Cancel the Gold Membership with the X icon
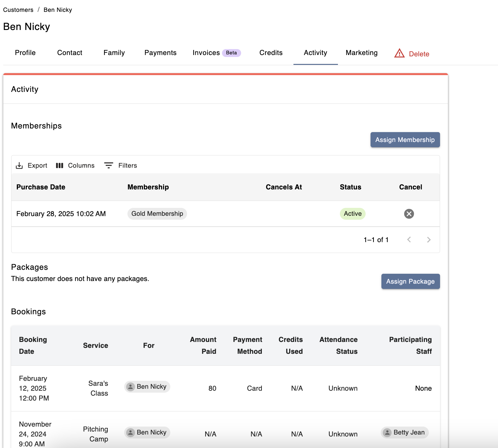This screenshot has height=448, width=498. tap(409, 214)
